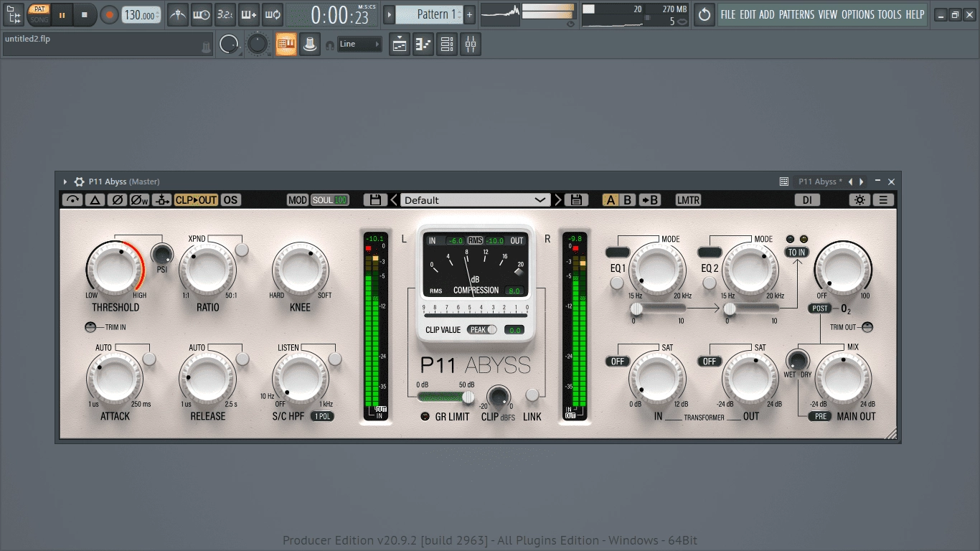
Task: Toggle the overdub piano-plus icon
Action: coord(249,14)
